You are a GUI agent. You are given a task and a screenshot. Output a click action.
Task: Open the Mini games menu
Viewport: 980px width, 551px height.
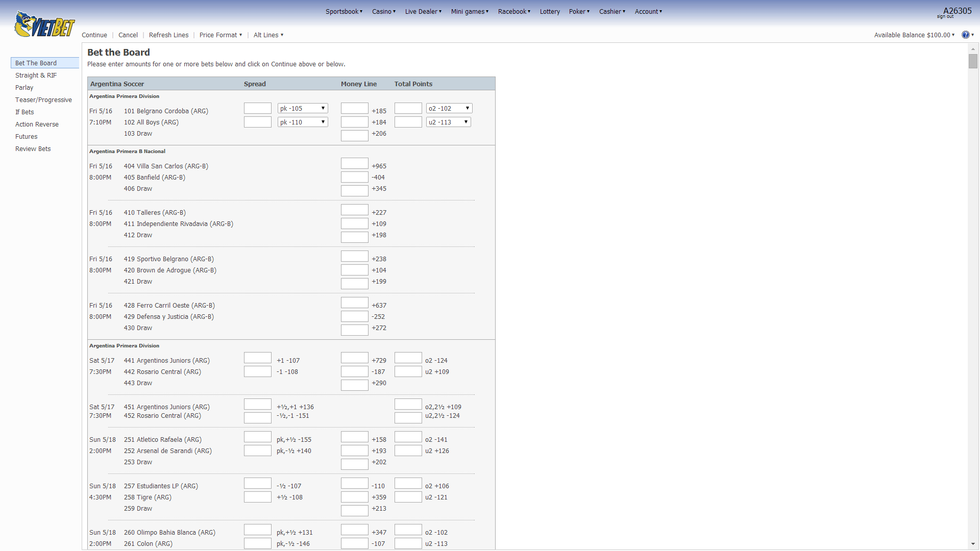[470, 11]
